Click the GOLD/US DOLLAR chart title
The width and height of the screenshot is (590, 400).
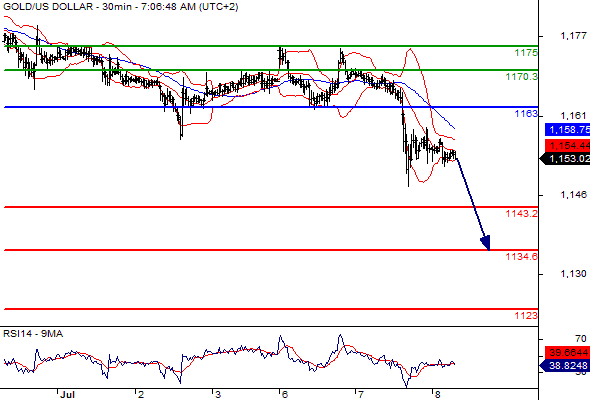(120, 7)
